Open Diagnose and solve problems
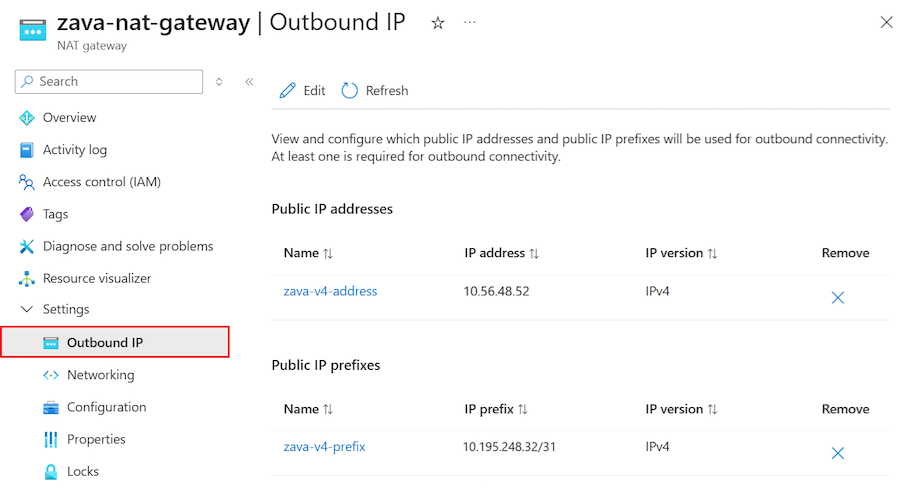The width and height of the screenshot is (906, 492). (128, 246)
